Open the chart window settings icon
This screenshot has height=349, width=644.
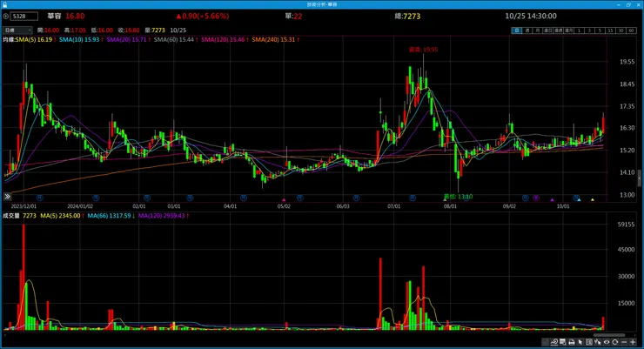click(x=563, y=342)
